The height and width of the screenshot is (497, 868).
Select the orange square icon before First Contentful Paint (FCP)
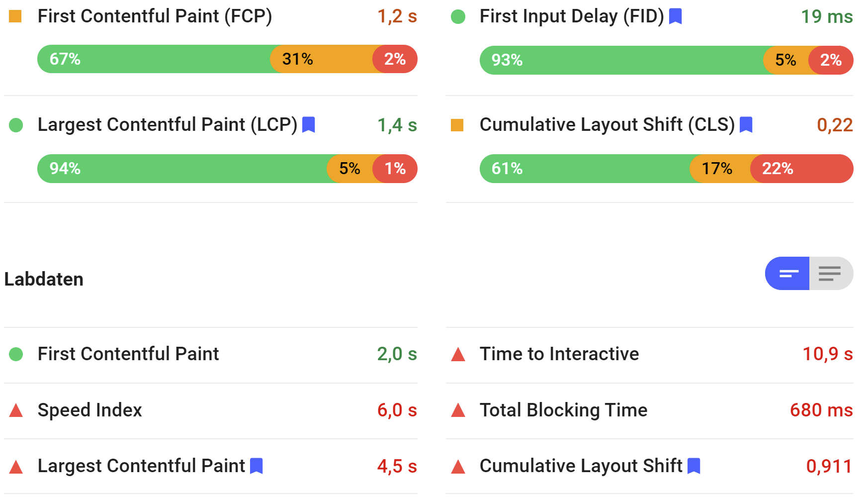(16, 16)
